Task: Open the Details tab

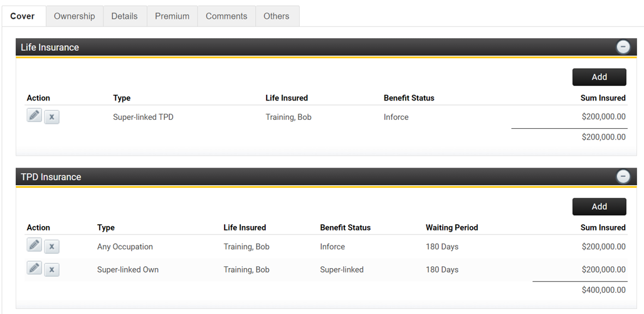Action: click(x=124, y=16)
